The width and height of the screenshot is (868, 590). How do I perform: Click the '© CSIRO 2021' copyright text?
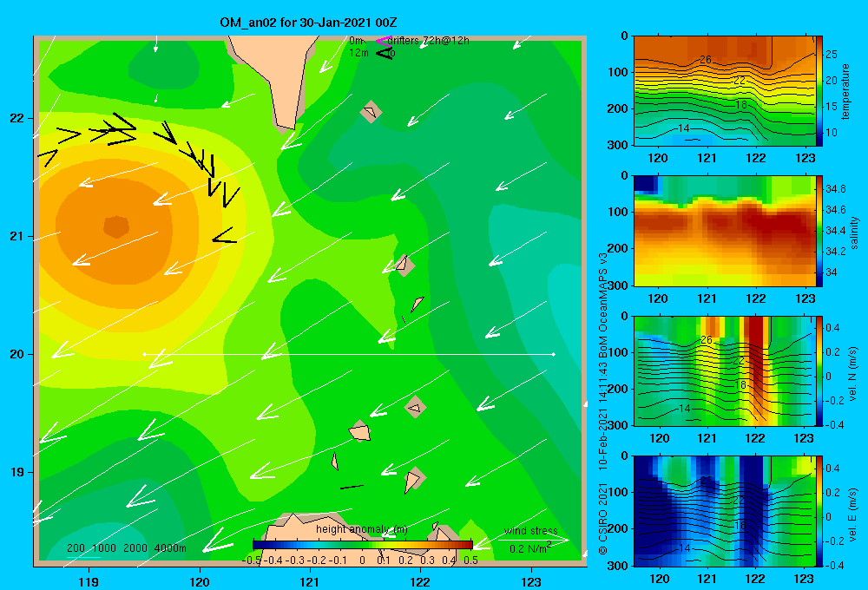point(603,519)
